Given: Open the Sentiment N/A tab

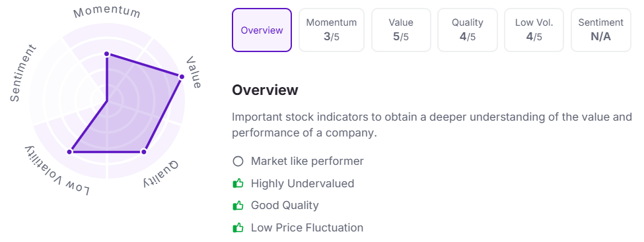Looking at the screenshot, I should 601,30.
